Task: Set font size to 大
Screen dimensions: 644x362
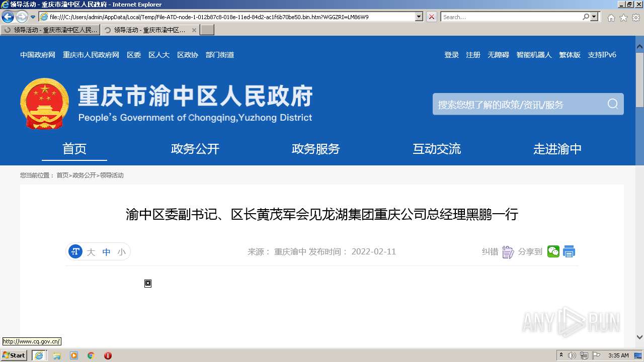Action: click(x=91, y=252)
